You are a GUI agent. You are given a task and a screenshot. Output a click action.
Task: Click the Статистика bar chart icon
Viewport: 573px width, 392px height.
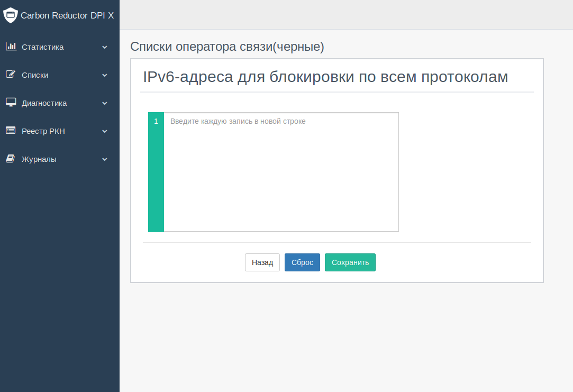[x=11, y=47]
